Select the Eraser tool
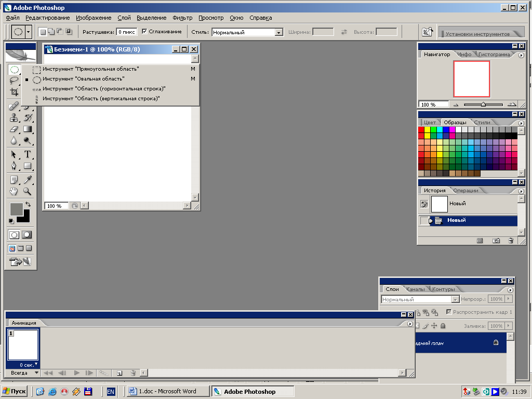Viewport: 532px width, 399px height. tap(14, 129)
